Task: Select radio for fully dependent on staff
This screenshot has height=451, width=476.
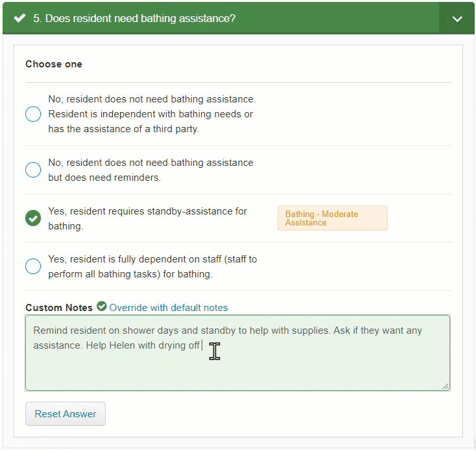Action: pos(33,266)
